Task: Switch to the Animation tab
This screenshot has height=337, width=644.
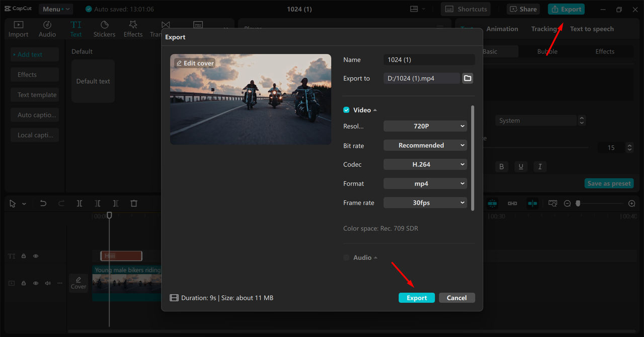Action: (x=502, y=29)
